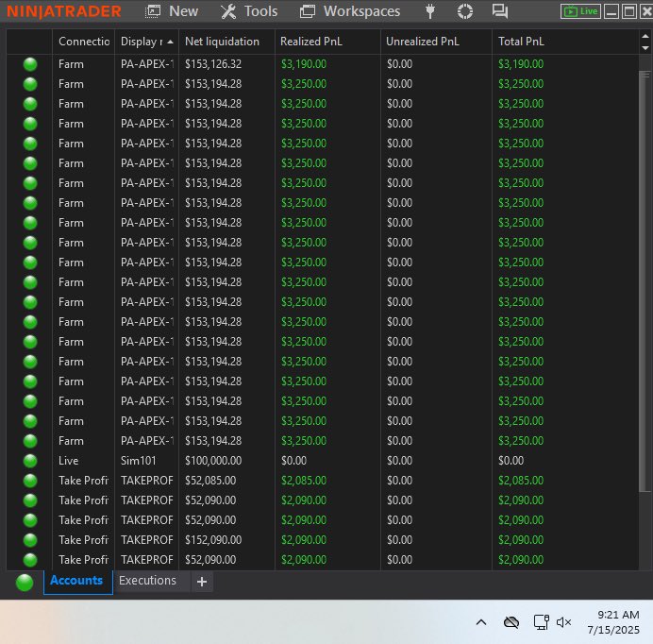This screenshot has width=653, height=644.
Task: Open the New menu
Action: (171, 11)
